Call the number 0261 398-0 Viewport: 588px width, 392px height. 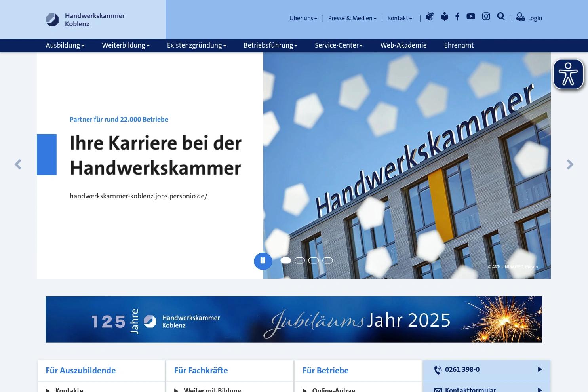coord(462,370)
